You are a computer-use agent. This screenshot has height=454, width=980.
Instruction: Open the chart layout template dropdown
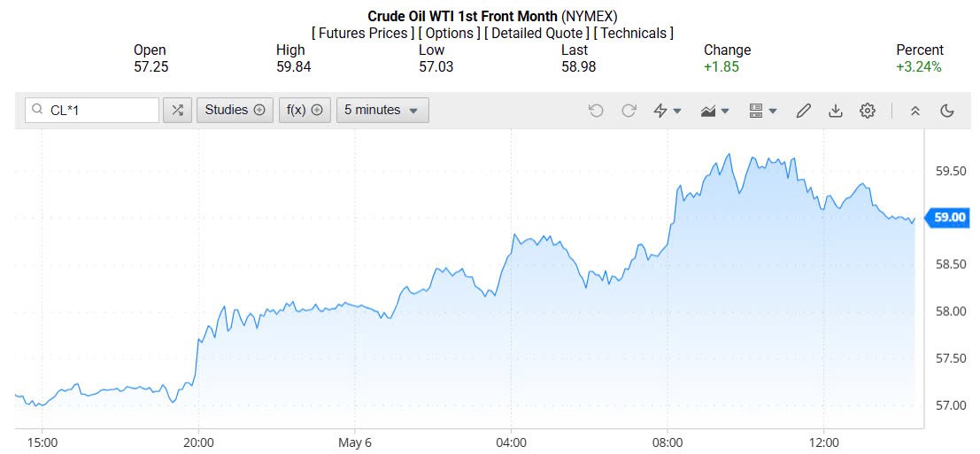coord(762,111)
